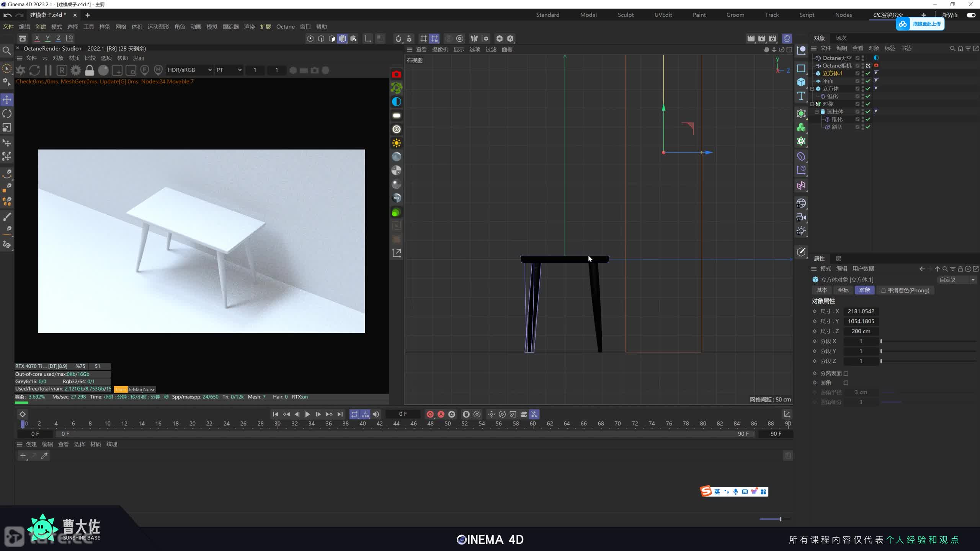Open the 运动图形 menu
980x551 pixels.
158,27
